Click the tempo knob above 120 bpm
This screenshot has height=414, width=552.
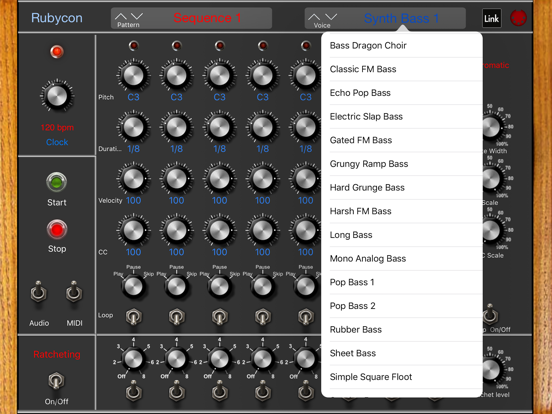point(57,96)
